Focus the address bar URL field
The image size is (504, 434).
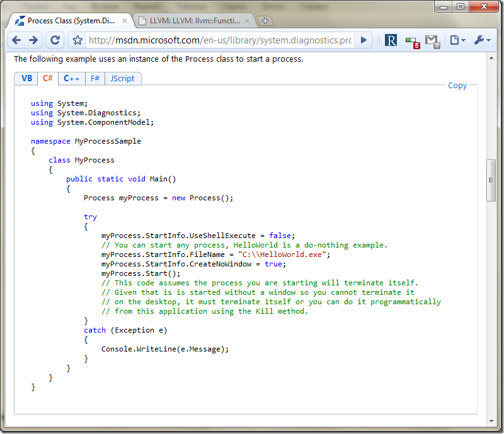[x=220, y=40]
